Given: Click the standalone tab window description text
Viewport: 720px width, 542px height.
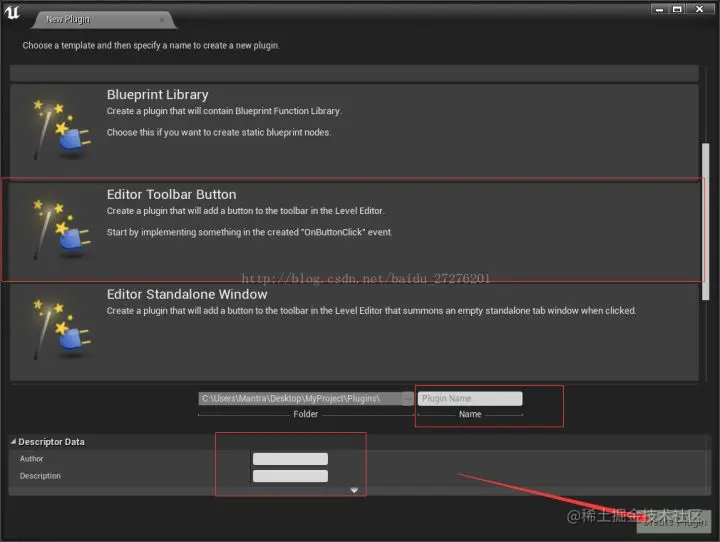Looking at the screenshot, I should [x=371, y=311].
